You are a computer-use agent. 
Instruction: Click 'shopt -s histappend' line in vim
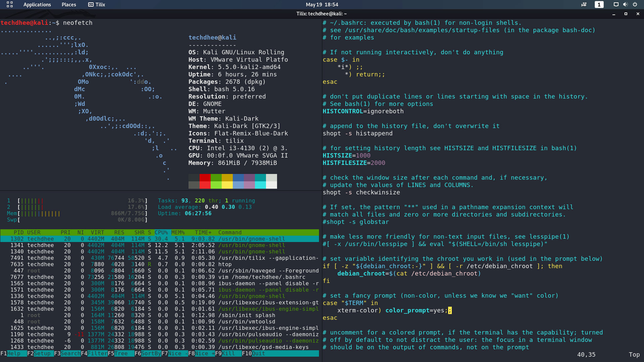358,133
